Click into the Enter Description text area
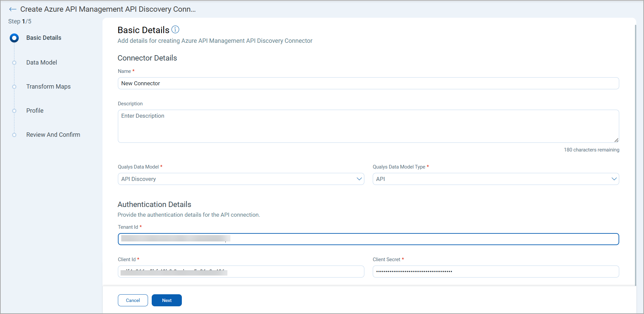The image size is (644, 314). point(368,126)
